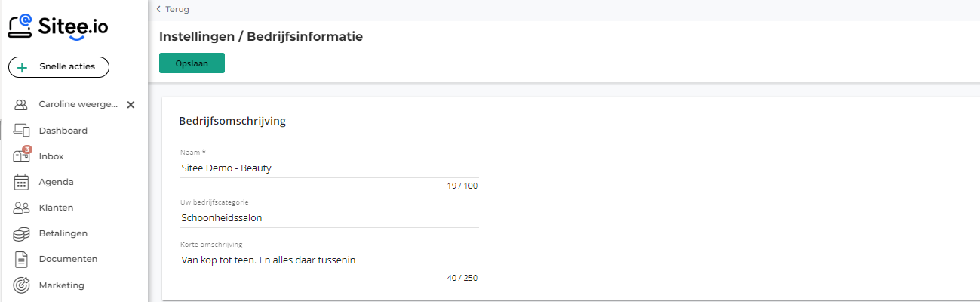Close the Caroline view with X
Screen dimensions: 980x302
pos(131,105)
